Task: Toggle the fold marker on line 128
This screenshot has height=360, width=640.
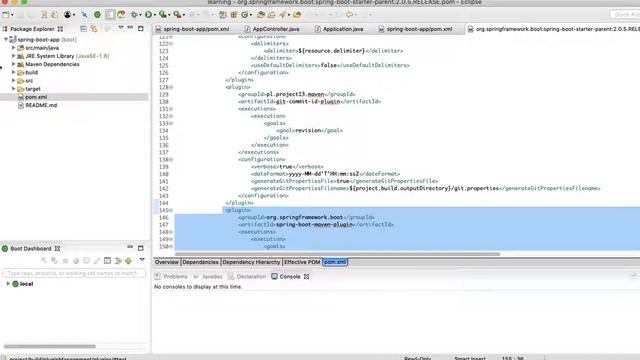Action: coord(171,87)
